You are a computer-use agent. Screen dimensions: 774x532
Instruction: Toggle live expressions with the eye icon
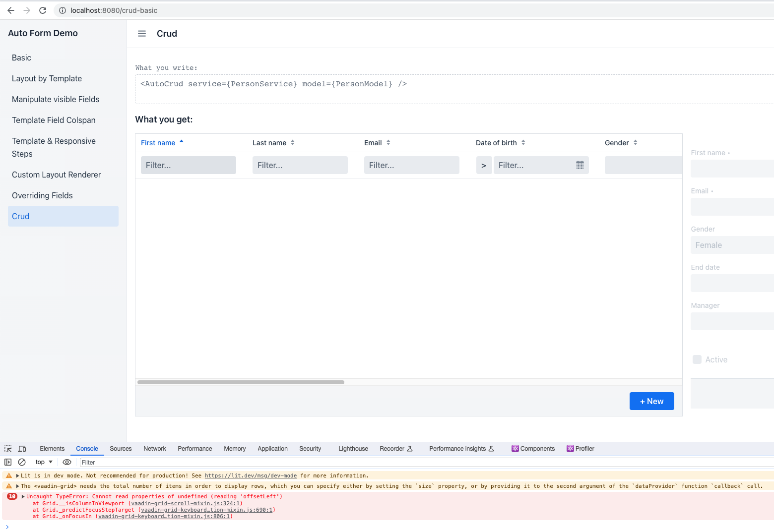pos(67,462)
